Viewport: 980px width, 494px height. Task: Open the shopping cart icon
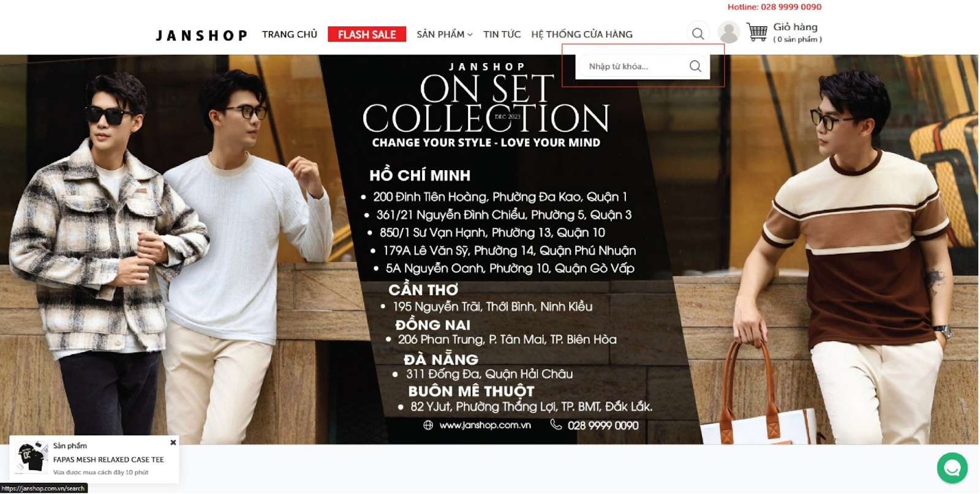(x=757, y=32)
